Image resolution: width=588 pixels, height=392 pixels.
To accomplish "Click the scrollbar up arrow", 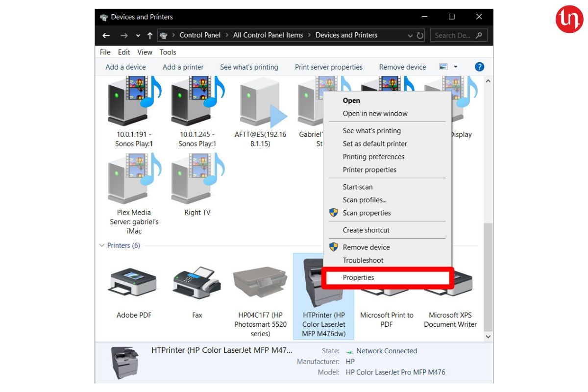I will click(x=488, y=81).
